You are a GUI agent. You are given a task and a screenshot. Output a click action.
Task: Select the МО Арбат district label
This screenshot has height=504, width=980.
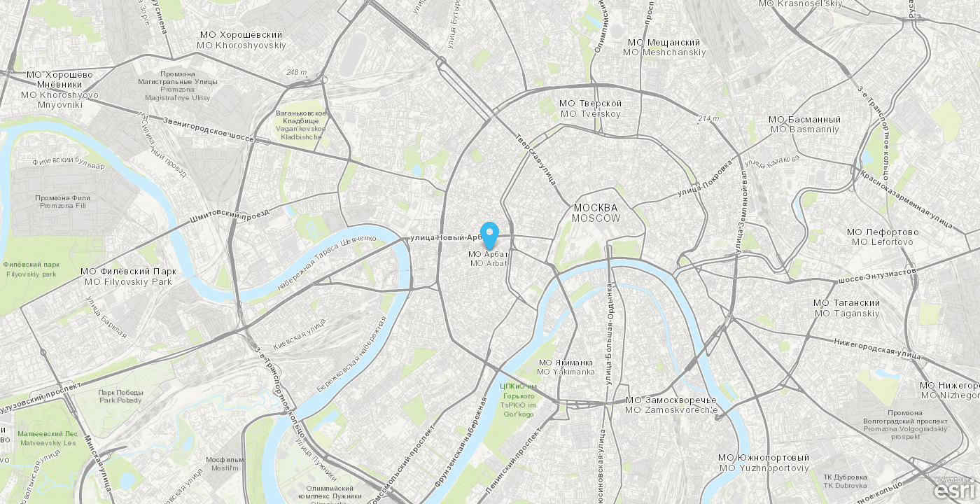[487, 258]
